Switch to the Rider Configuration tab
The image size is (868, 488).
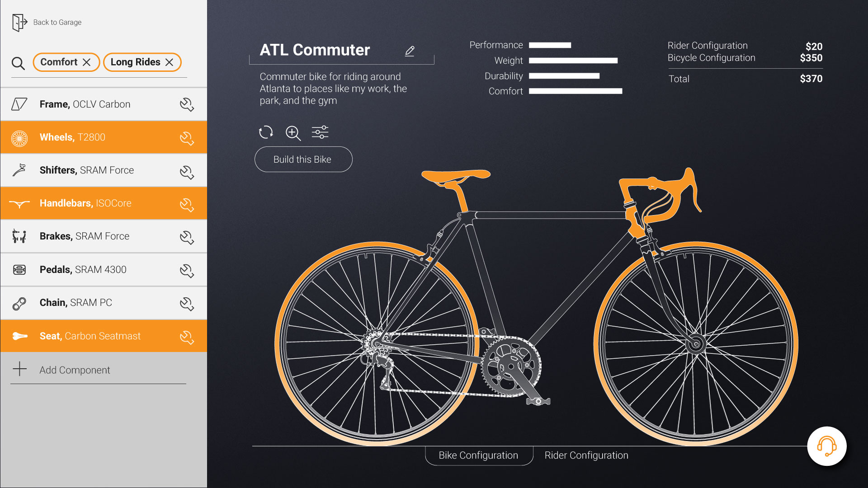click(586, 455)
